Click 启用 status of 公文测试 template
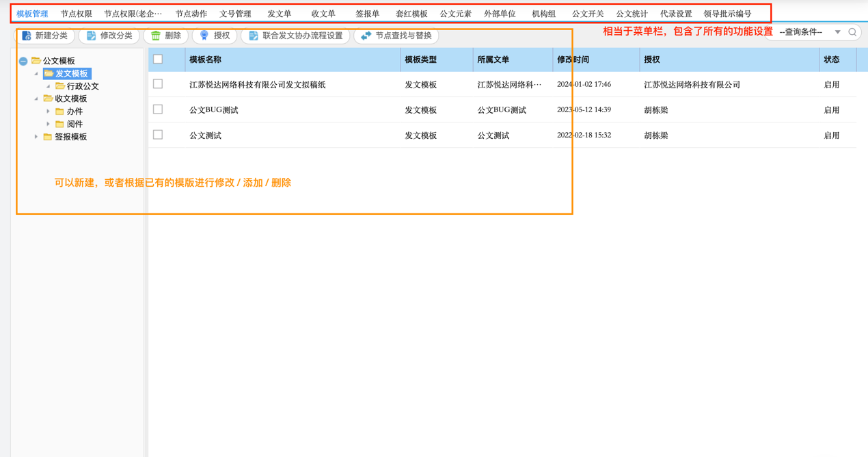Screen dimensions: 868x457 click(x=832, y=135)
